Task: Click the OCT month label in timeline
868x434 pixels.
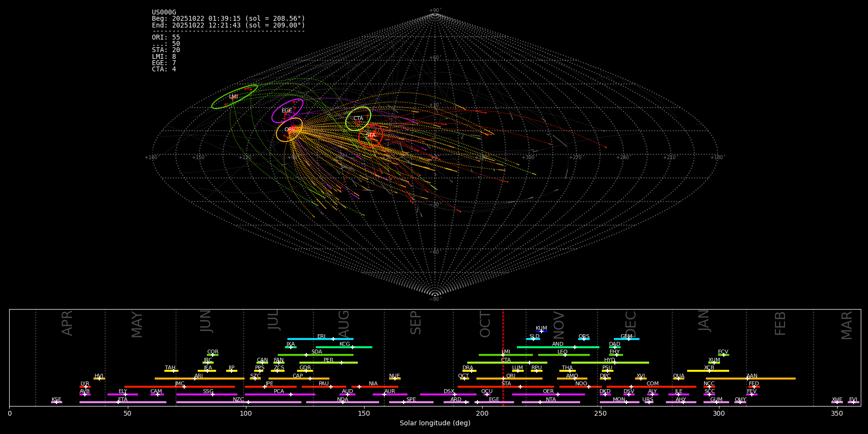Action: (x=486, y=324)
